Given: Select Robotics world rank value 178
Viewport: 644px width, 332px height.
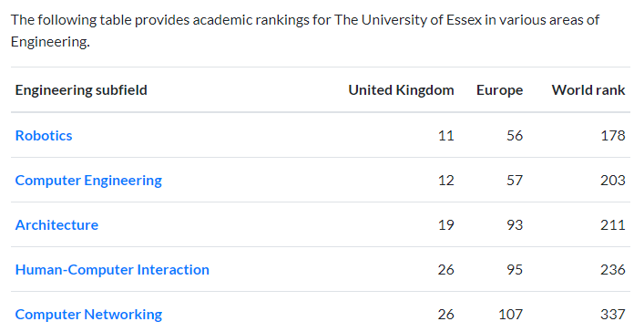Looking at the screenshot, I should coord(613,135).
